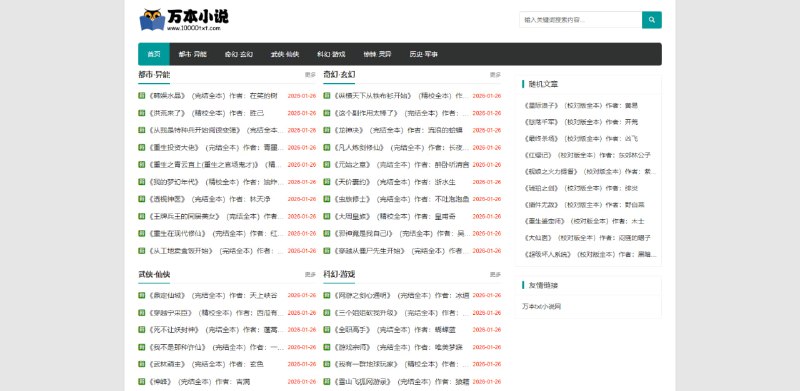The width and height of the screenshot is (800, 391).
Task: Click the green icon beside 《透视神医》
Action: point(141,199)
